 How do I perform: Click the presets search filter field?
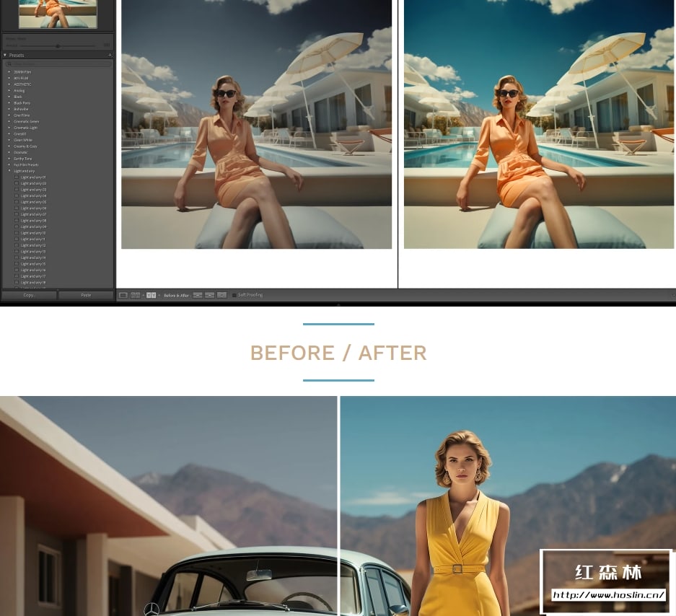(x=58, y=63)
